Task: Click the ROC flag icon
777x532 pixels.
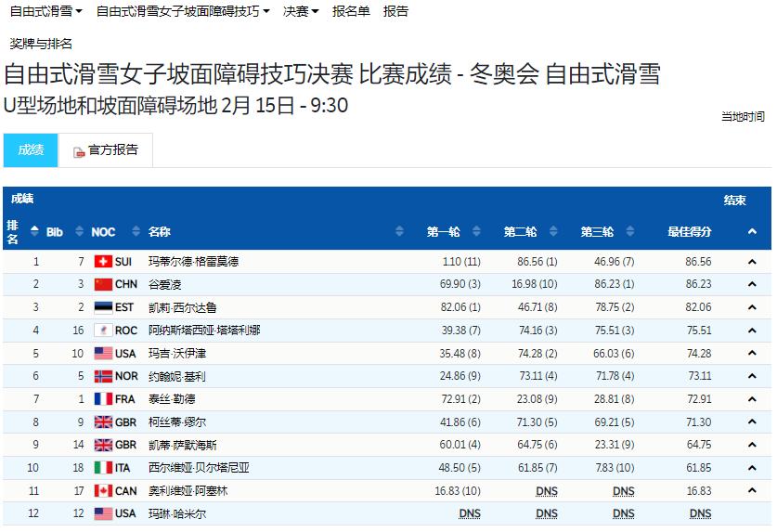Action: (x=103, y=331)
